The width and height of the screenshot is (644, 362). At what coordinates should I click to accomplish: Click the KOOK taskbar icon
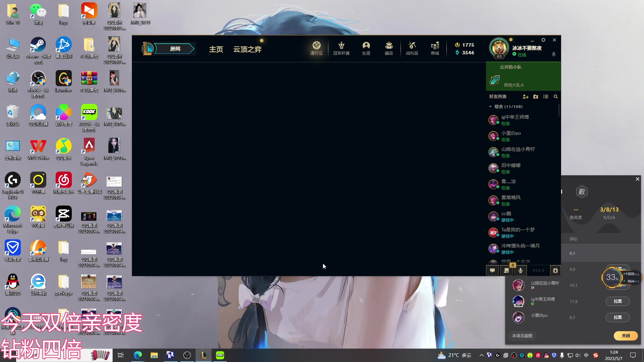pyautogui.click(x=220, y=355)
